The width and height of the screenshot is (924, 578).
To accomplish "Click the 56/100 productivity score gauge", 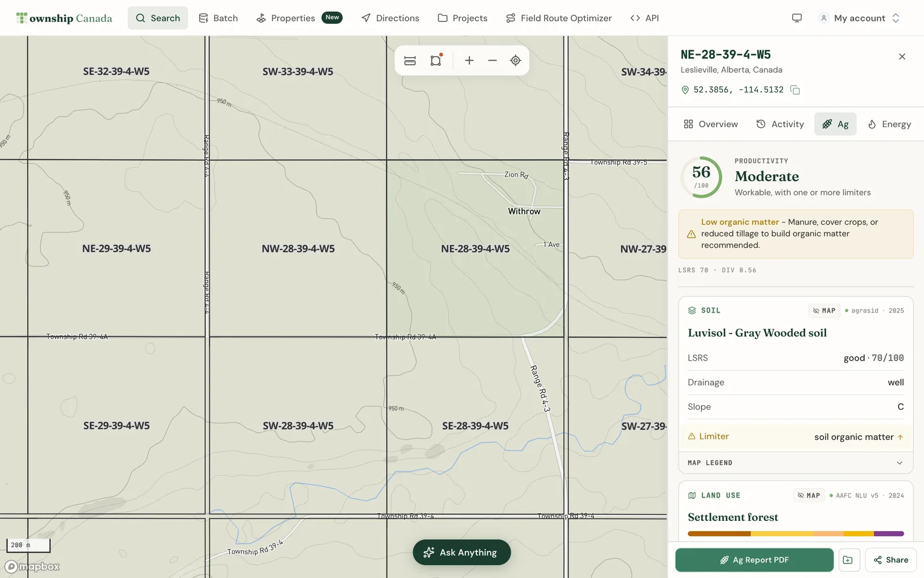I will tap(701, 177).
